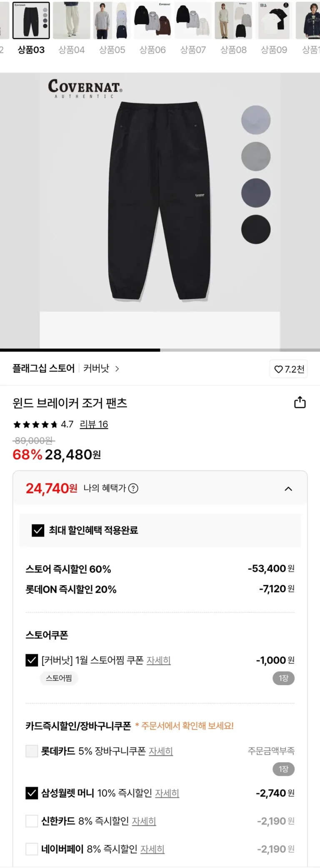Toggle 최대 할인혜택 적용완료 checkbox
This screenshot has height=868, width=320.
click(x=38, y=530)
